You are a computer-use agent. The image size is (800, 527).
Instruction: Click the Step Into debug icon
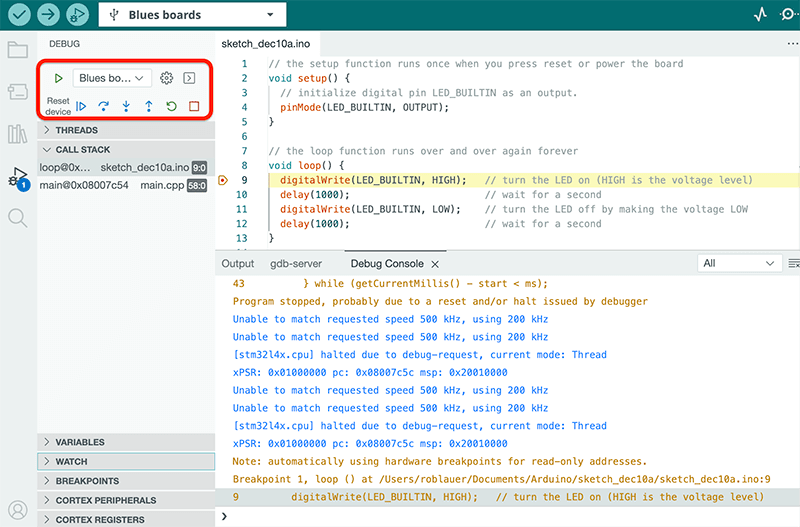[126, 106]
